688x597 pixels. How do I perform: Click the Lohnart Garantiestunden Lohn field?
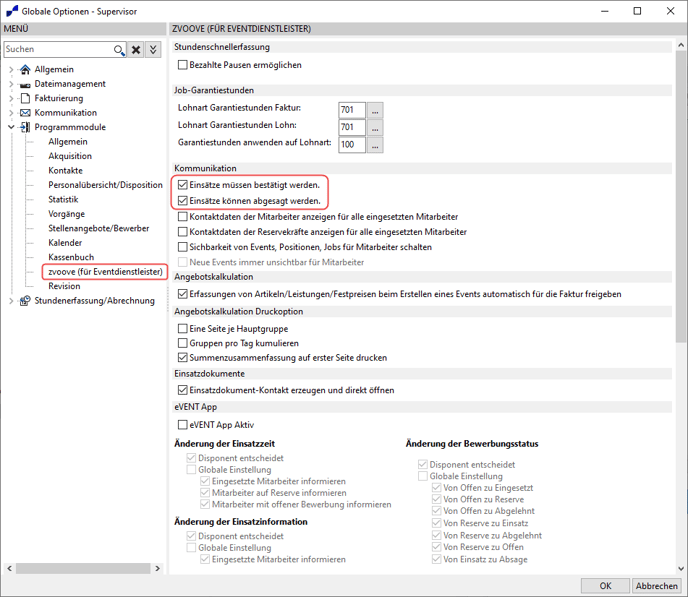point(352,128)
